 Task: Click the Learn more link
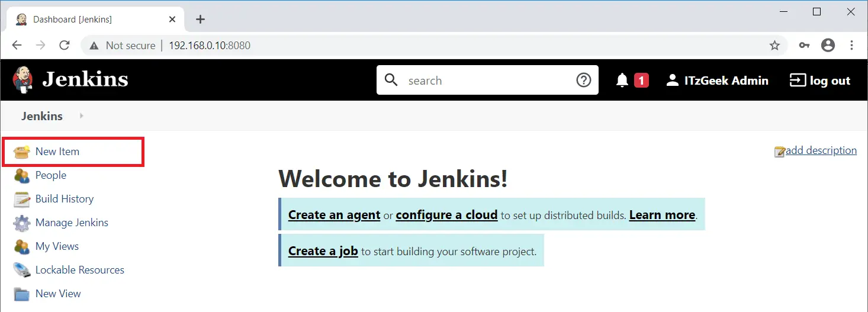tap(662, 215)
